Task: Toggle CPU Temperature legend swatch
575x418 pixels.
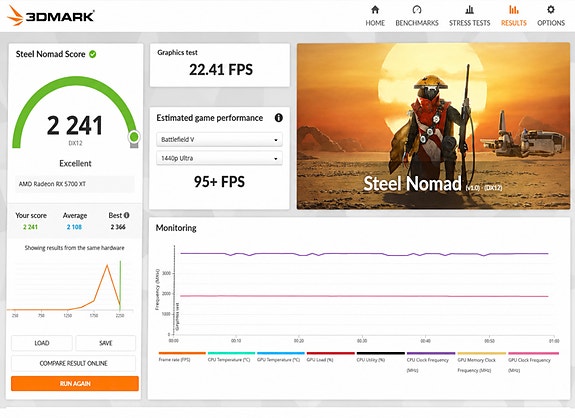Action: (231, 353)
